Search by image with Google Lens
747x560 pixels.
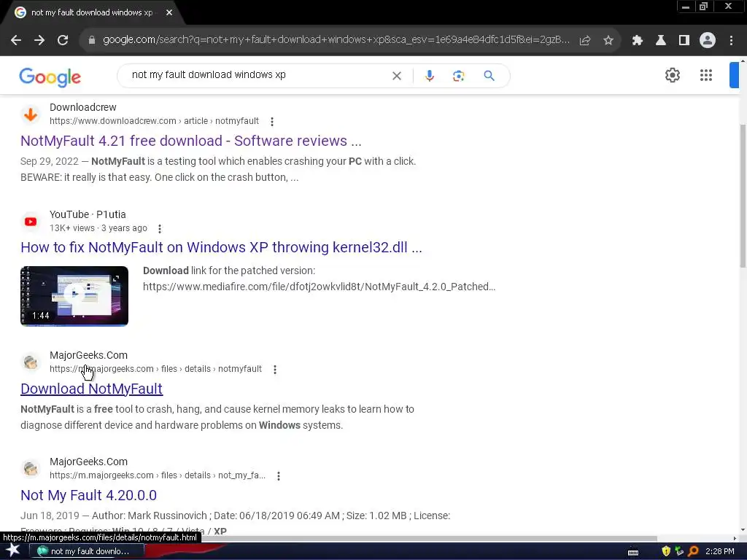pyautogui.click(x=458, y=76)
